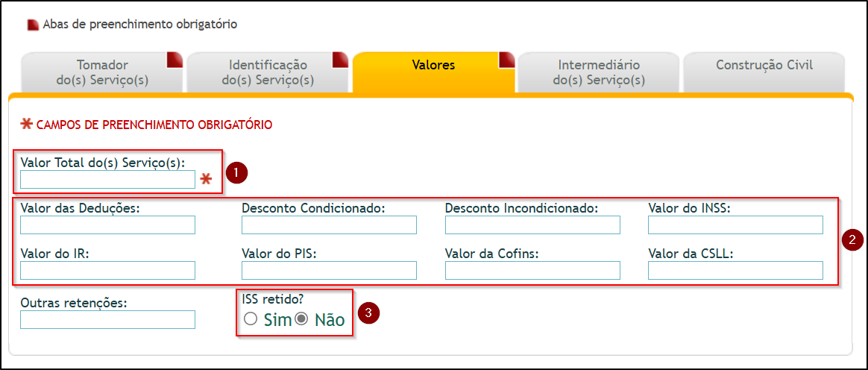Click the Desconto Condicionado field
Screen dimensions: 868x370
pyautogui.click(x=329, y=225)
